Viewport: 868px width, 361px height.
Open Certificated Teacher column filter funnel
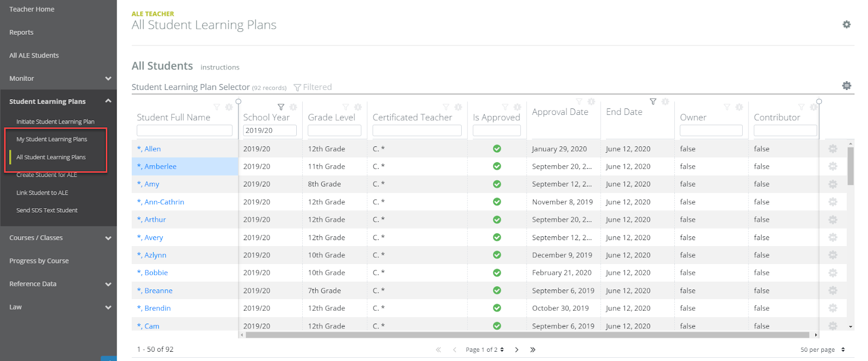coord(446,107)
